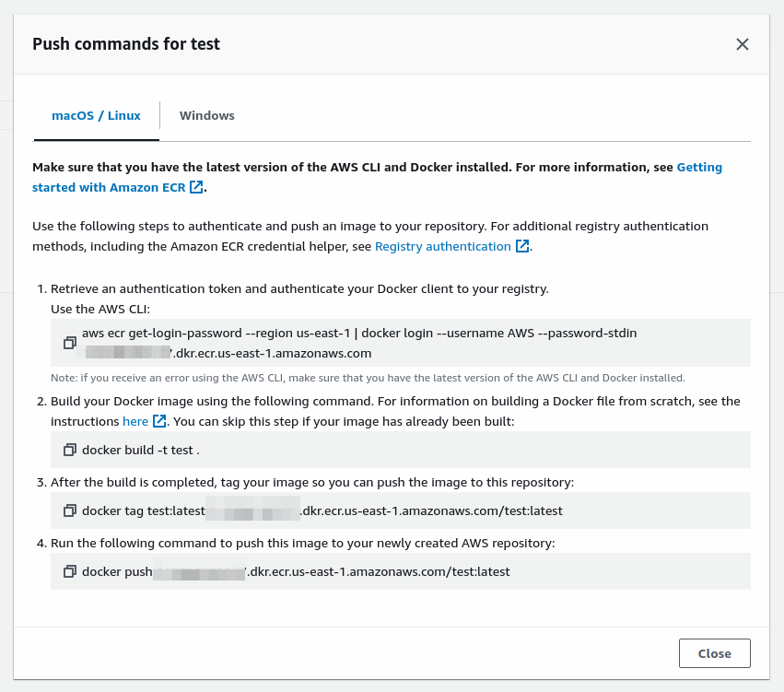Viewport: 784px width, 692px height.
Task: Click external link icon beside 'here'
Action: [159, 421]
